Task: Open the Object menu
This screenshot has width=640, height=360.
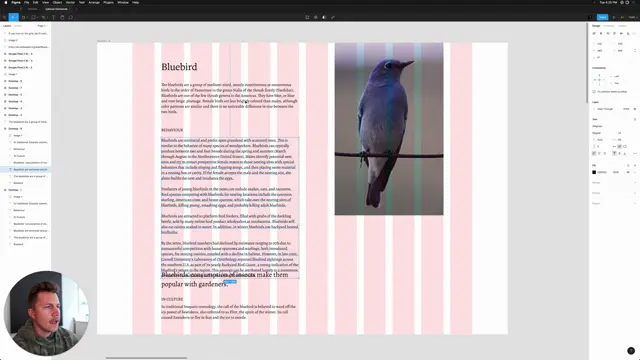Action: tap(57, 2)
